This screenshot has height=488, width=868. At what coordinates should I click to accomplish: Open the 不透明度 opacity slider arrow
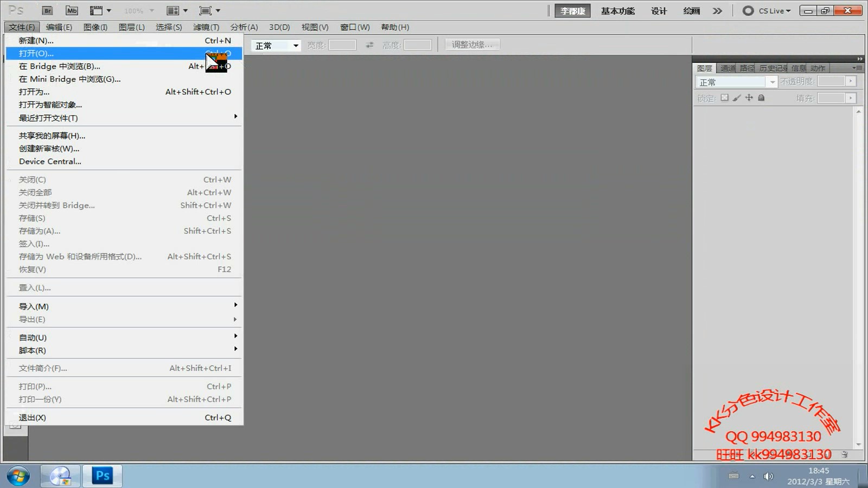click(851, 81)
